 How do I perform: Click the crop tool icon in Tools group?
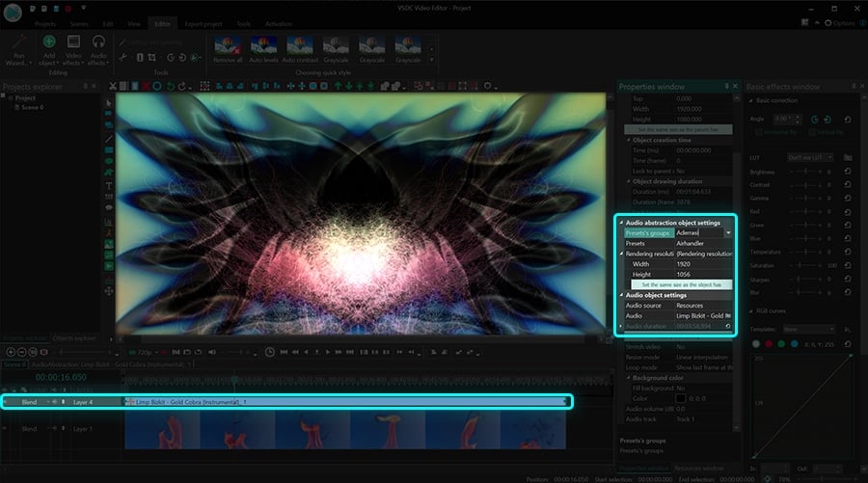point(152,58)
